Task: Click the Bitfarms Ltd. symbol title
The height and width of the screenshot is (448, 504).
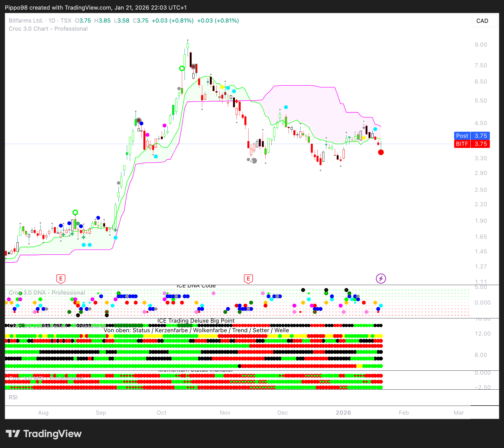Action: [x=26, y=21]
